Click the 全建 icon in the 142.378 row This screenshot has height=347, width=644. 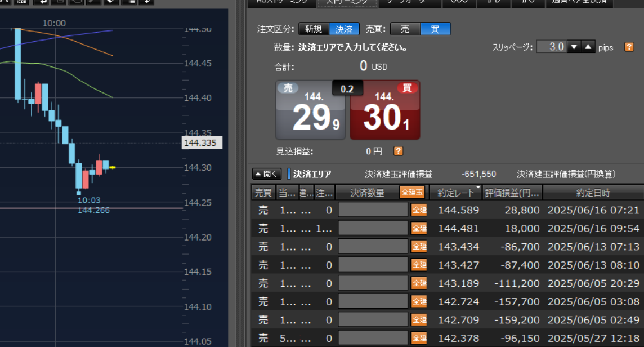pos(419,339)
